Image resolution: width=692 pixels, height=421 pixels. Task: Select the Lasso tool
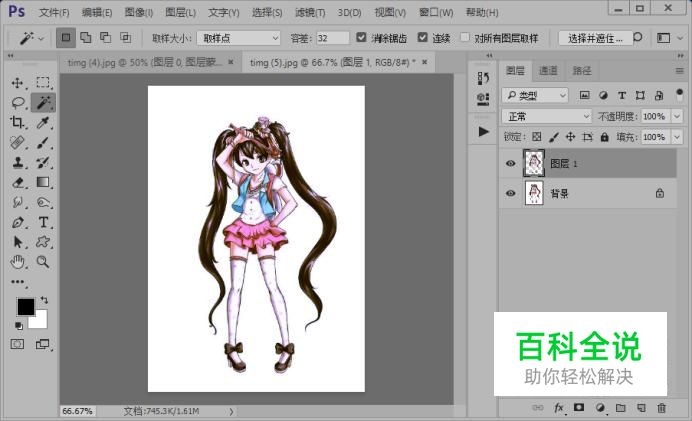(x=18, y=103)
